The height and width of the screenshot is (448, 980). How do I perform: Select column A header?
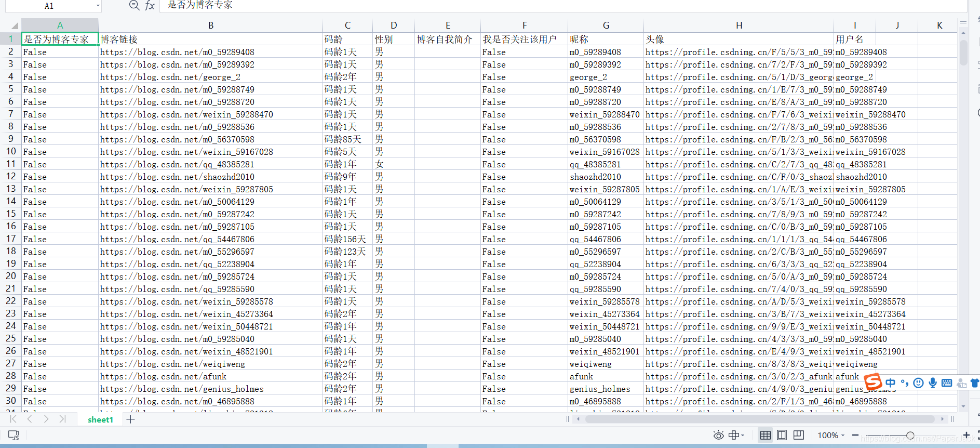[60, 25]
